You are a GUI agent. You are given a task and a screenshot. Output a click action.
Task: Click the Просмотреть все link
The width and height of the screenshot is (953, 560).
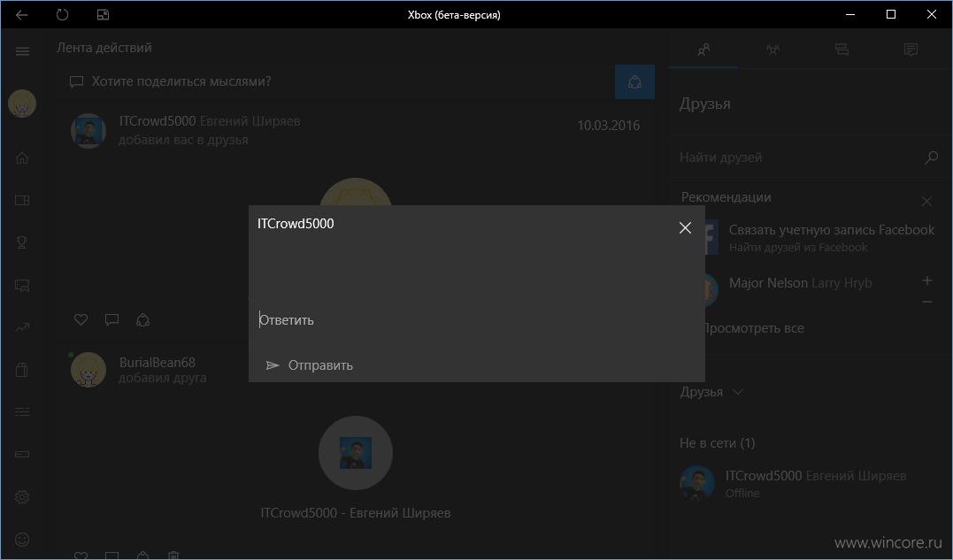[753, 328]
